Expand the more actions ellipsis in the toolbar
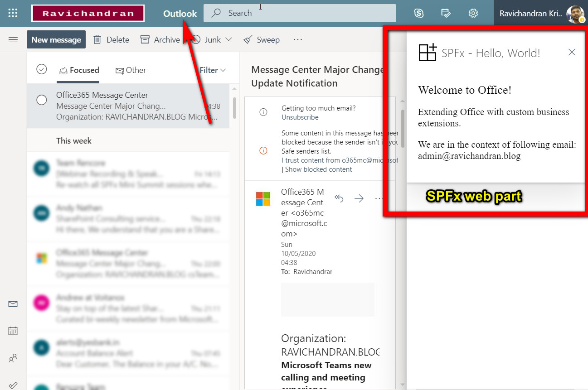588x390 pixels. click(298, 40)
